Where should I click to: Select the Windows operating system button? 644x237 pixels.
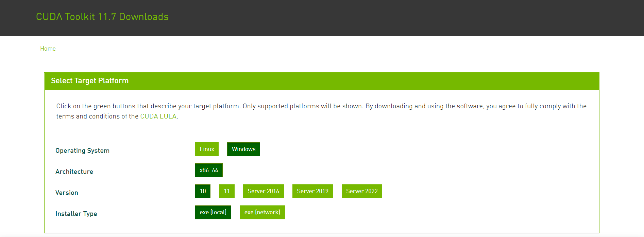(x=243, y=149)
